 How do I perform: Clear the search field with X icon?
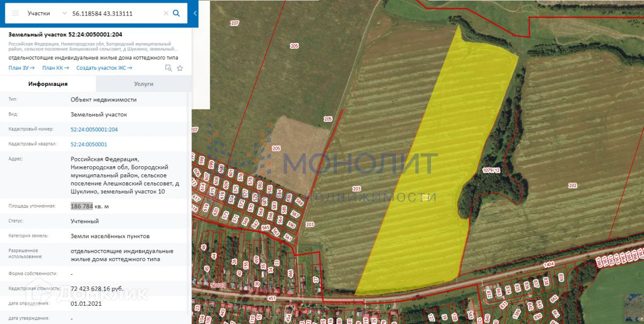(x=166, y=13)
